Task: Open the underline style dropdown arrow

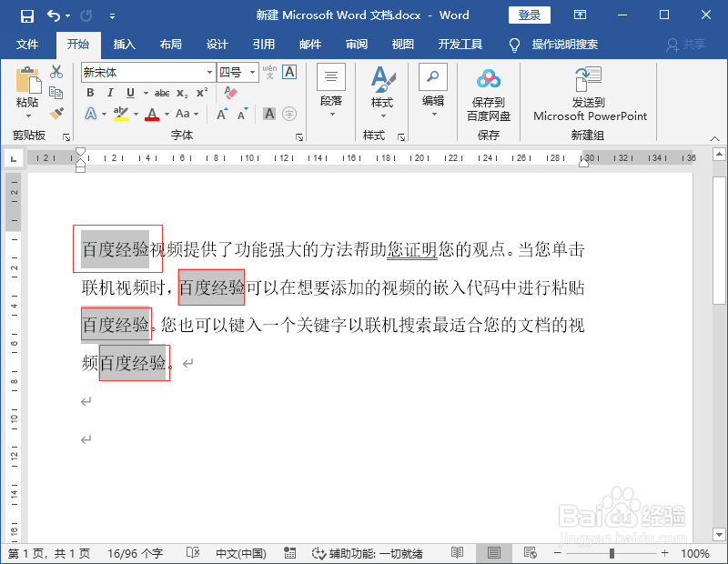Action: coord(146,93)
